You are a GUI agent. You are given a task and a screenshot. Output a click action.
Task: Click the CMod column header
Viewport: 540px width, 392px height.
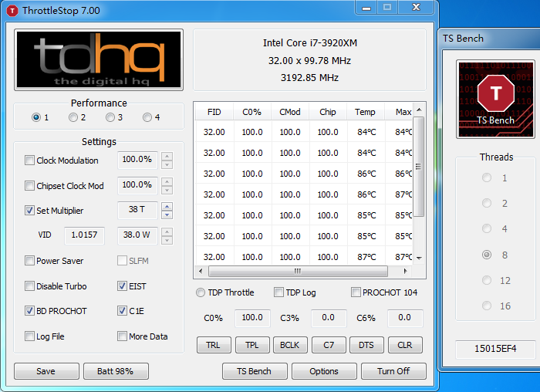pos(290,112)
